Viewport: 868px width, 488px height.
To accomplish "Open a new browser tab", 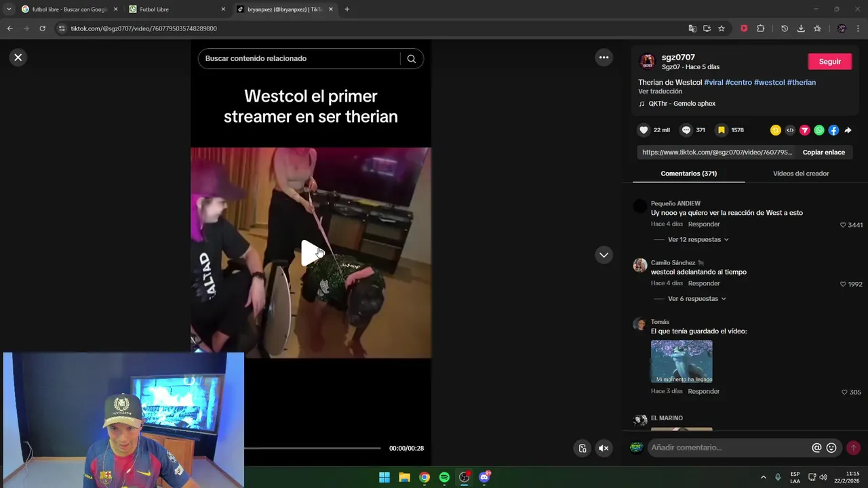I will 347,9.
